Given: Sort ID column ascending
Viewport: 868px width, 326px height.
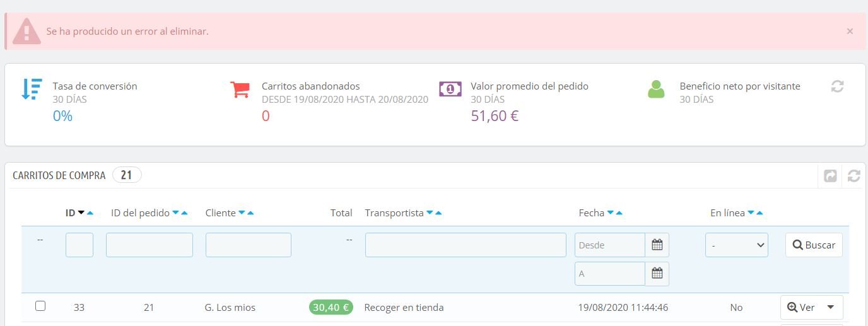Looking at the screenshot, I should click(90, 213).
